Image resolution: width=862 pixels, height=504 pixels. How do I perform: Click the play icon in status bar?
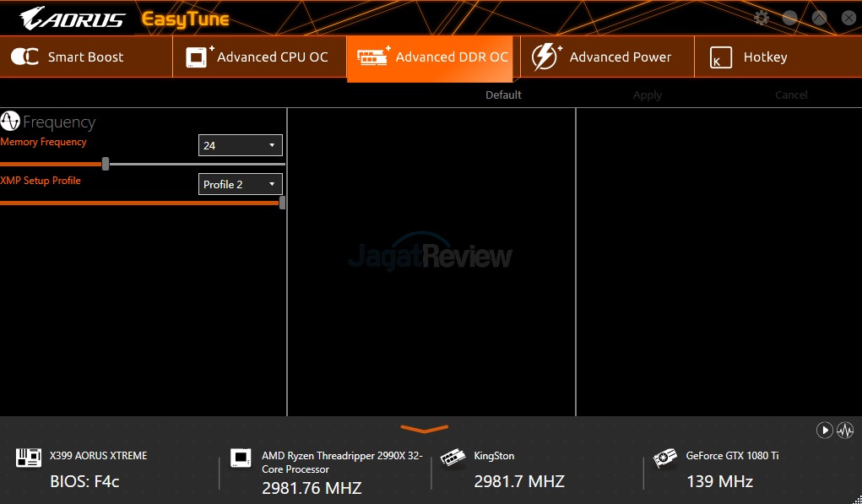tap(824, 431)
